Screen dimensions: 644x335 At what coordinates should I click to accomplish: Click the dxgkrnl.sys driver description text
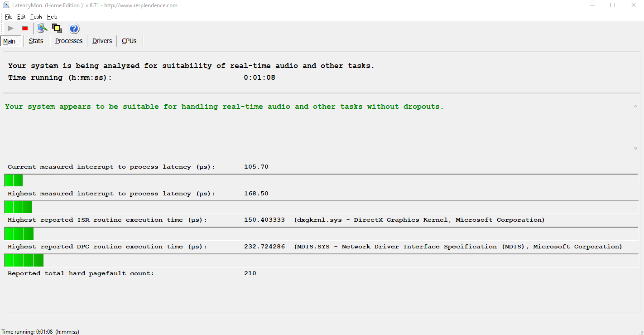pyautogui.click(x=419, y=220)
